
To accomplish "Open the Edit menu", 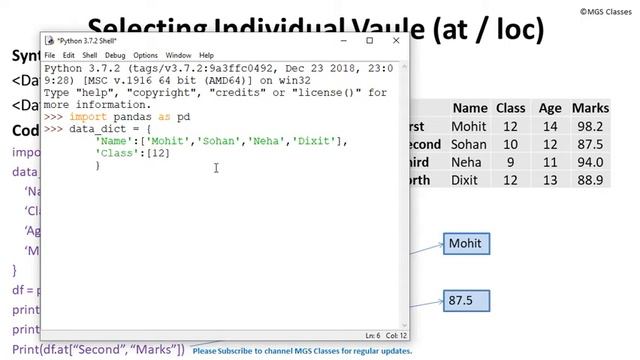I will [68, 55].
